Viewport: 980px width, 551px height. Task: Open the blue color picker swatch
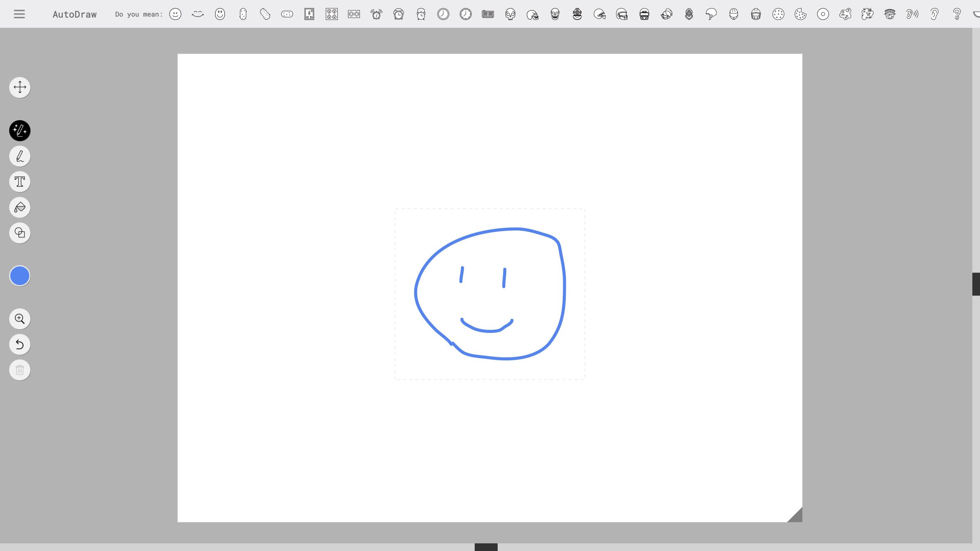click(20, 276)
